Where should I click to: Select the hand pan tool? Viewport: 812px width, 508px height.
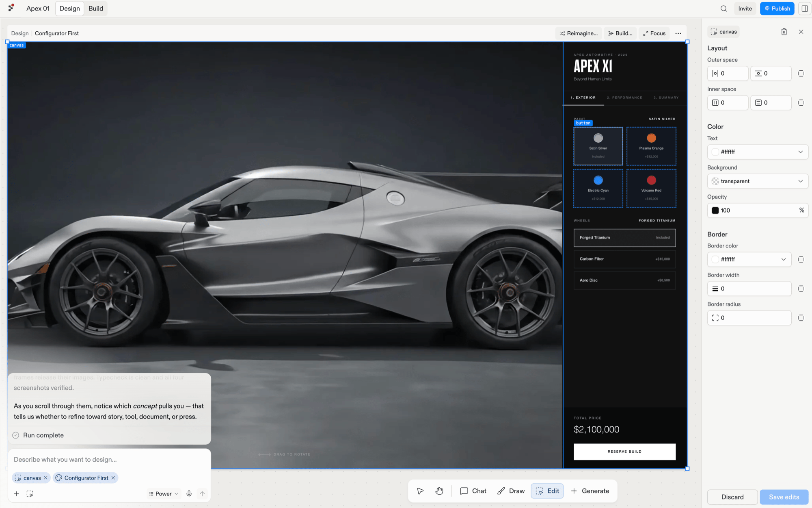pos(439,491)
